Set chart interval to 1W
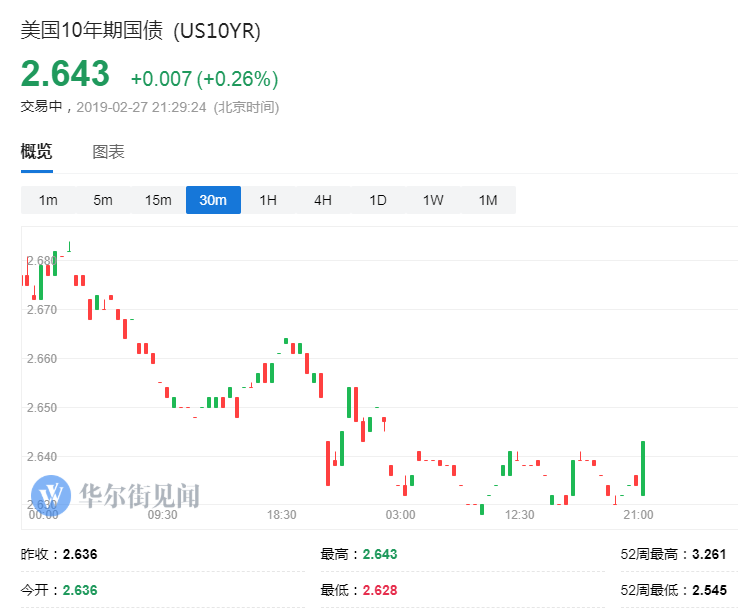Image resolution: width=738 pixels, height=611 pixels. (x=433, y=200)
